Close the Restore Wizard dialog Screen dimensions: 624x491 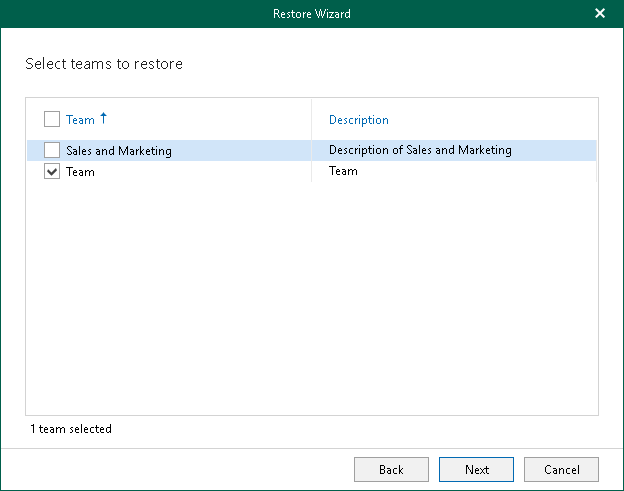pos(600,13)
